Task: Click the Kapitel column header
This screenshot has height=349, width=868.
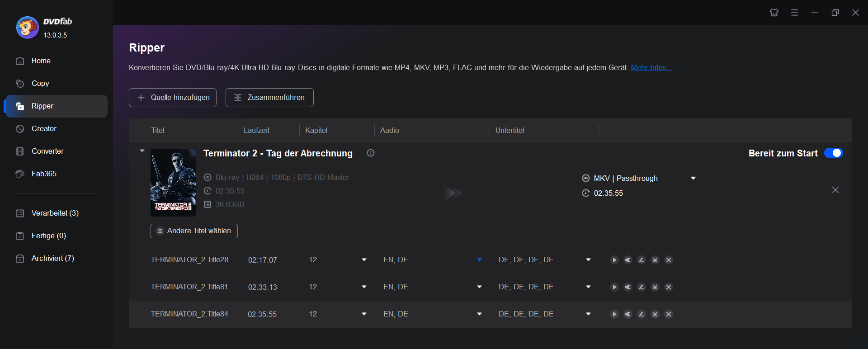Action: coord(316,130)
